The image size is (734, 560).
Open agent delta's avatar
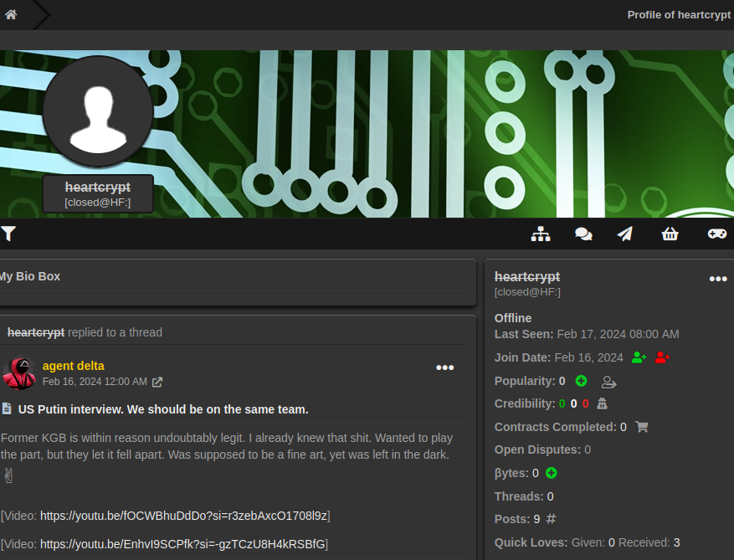pyautogui.click(x=19, y=373)
